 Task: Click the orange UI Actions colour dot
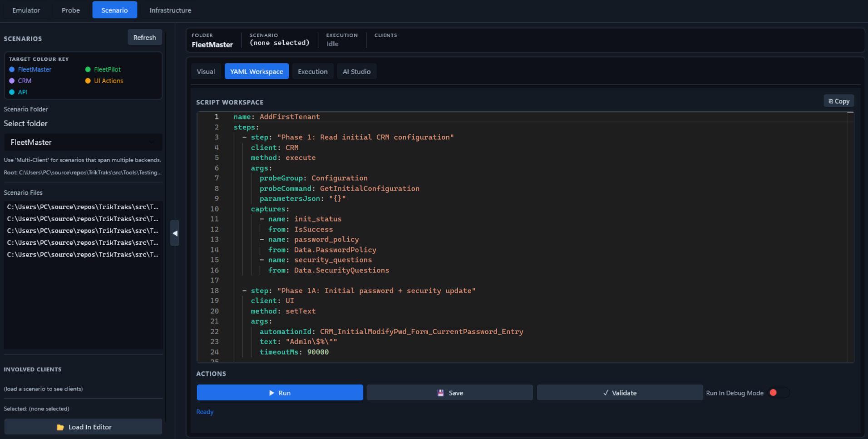tap(88, 81)
